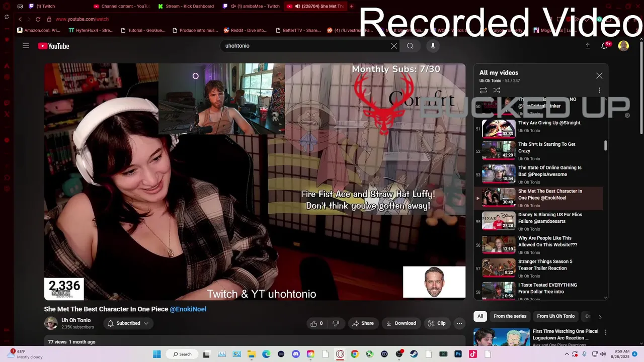Open the Produce intro mus bookmark

(x=195, y=30)
